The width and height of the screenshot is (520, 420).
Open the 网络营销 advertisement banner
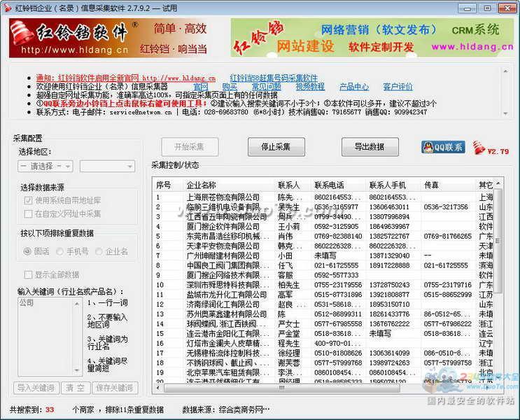click(372, 38)
